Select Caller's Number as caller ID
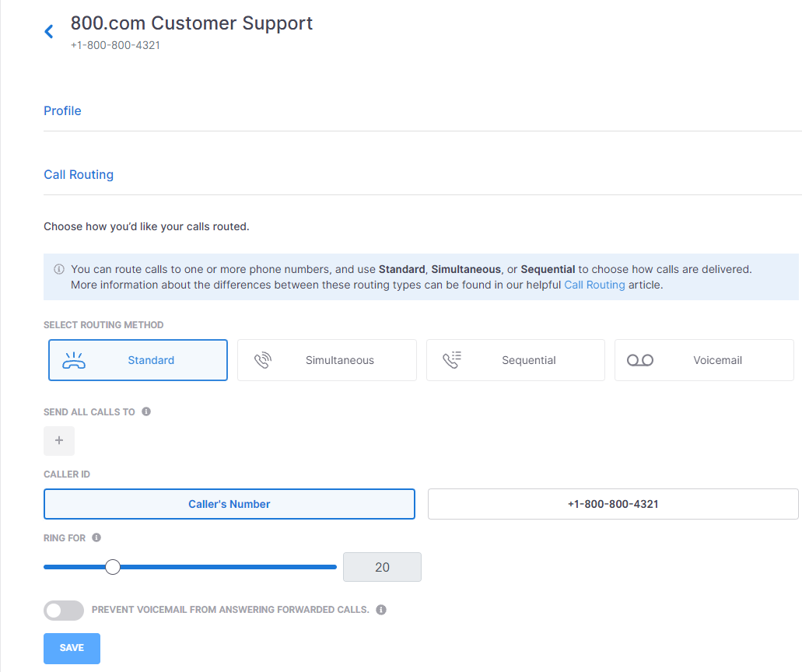802x672 pixels. coord(229,504)
